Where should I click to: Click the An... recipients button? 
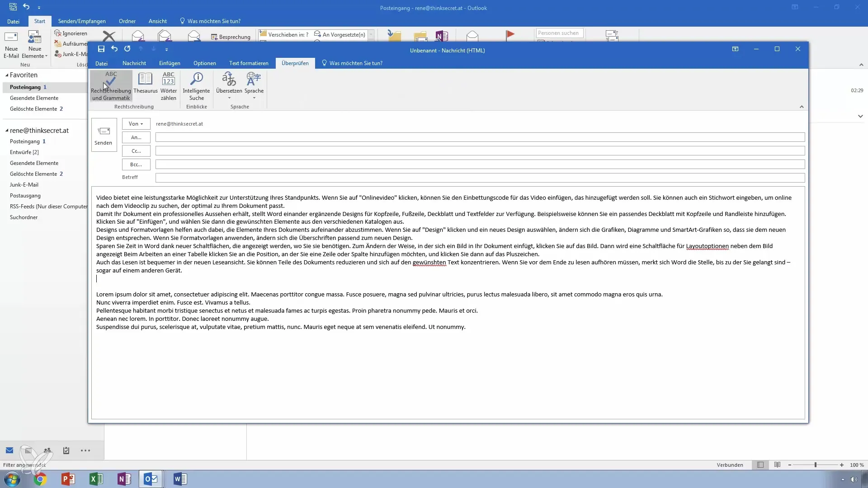136,137
